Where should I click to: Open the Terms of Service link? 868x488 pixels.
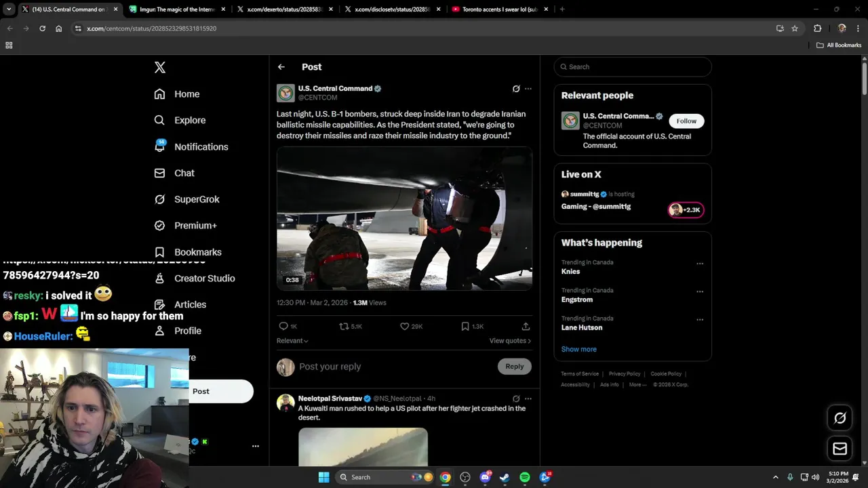tap(580, 374)
